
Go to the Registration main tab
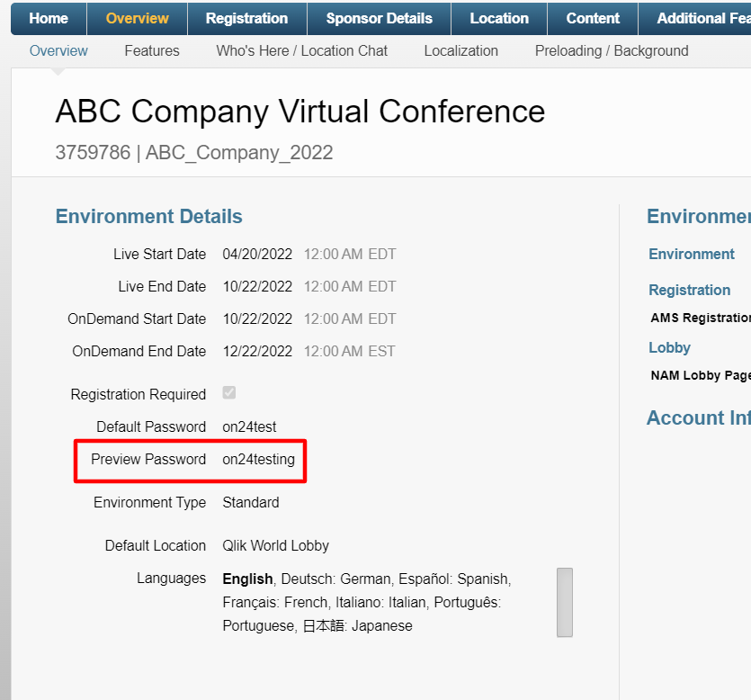pyautogui.click(x=246, y=19)
